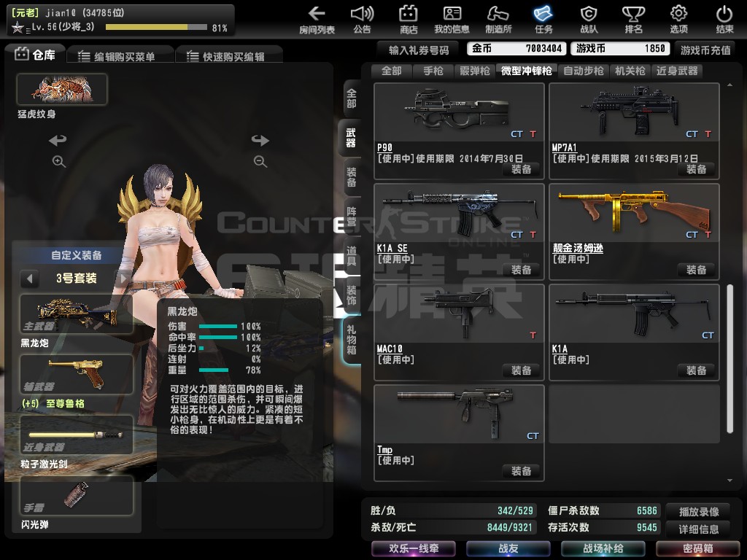Rotate character left arrow
Screen dimensions: 747x560
click(58, 140)
